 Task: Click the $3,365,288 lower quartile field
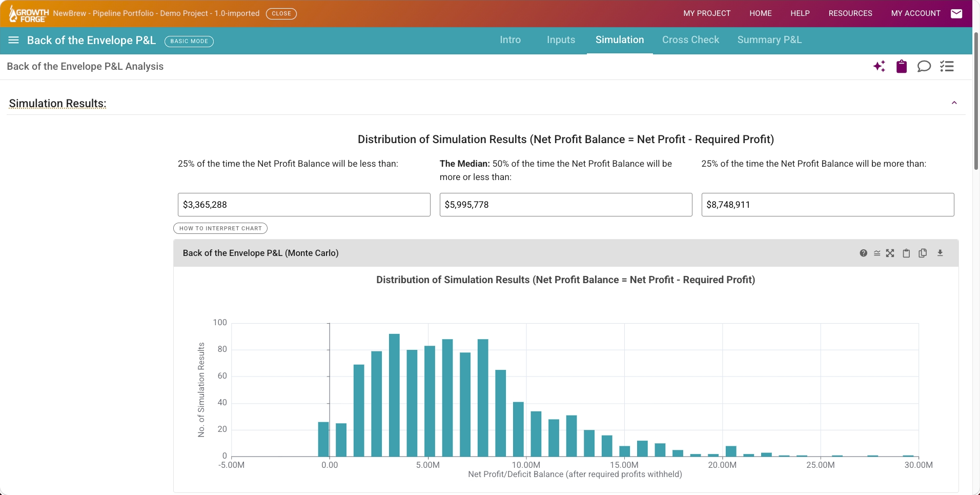pos(304,205)
